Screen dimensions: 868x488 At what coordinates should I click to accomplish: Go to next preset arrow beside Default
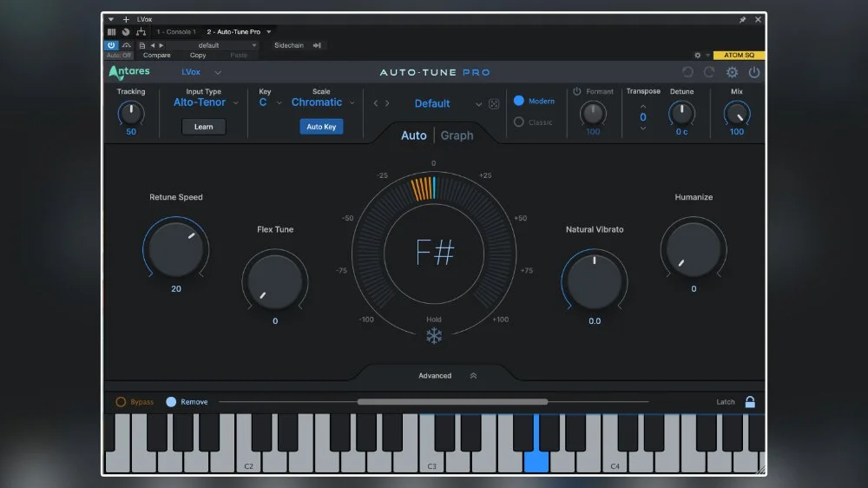point(387,103)
